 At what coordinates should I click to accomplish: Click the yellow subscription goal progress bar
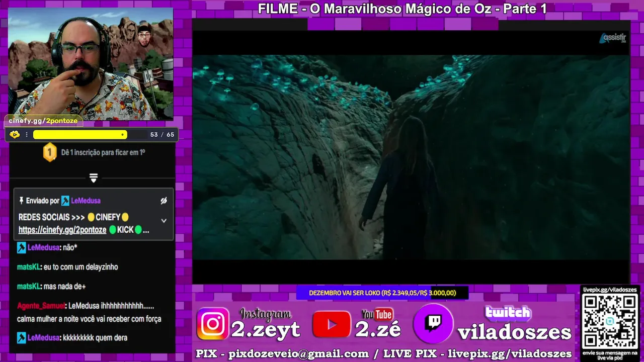(x=80, y=135)
